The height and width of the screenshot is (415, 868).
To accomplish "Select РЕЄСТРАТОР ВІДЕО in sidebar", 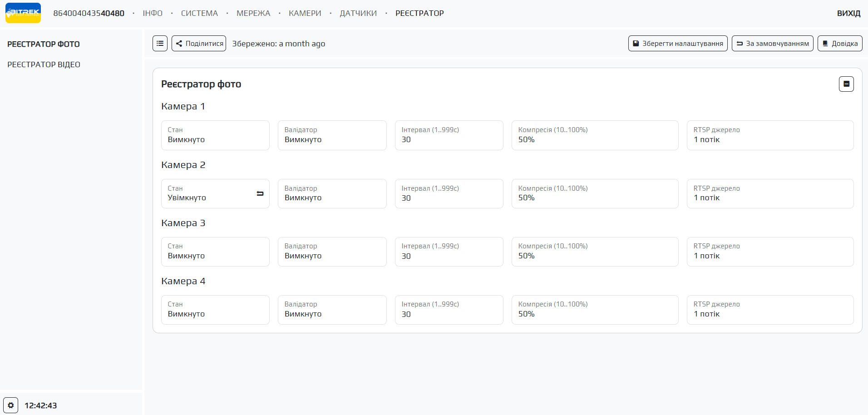I will coord(44,64).
